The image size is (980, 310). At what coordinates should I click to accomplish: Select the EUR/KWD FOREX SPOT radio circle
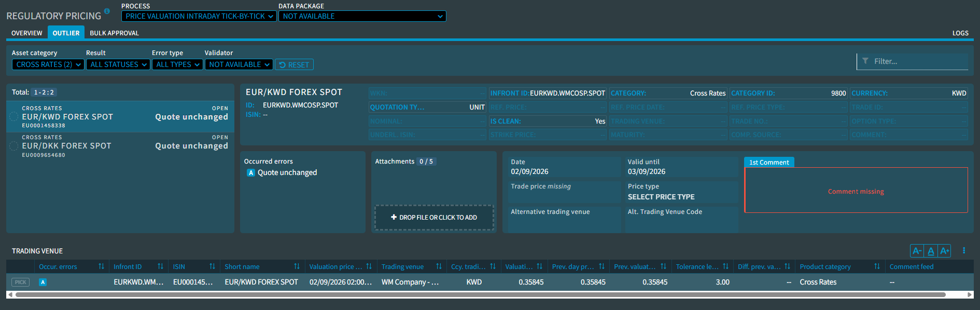[x=14, y=116]
